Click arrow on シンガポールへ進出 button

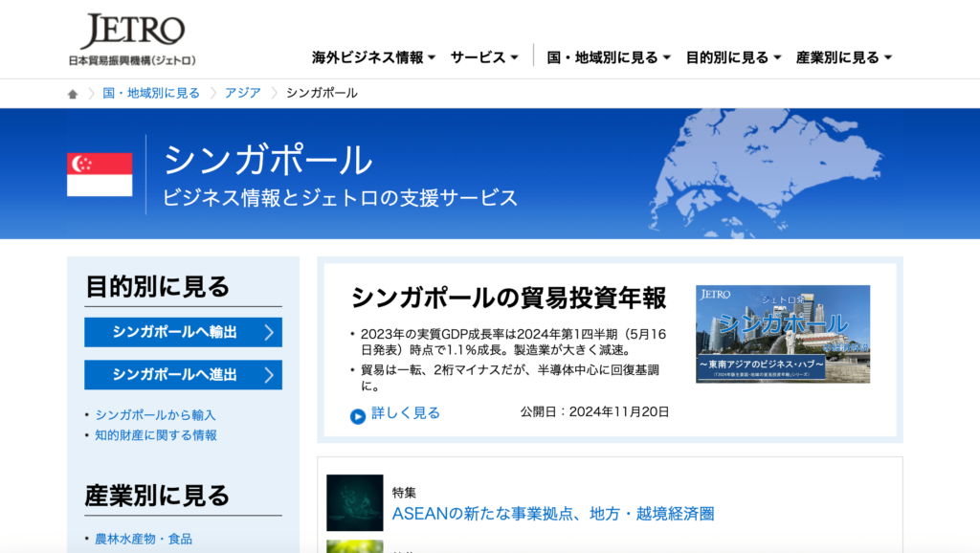(x=269, y=375)
